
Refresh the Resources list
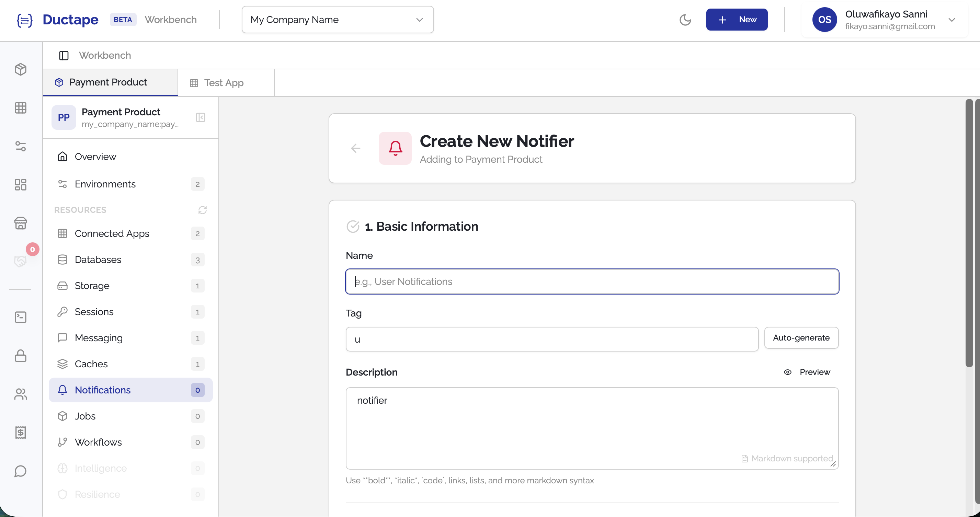pyautogui.click(x=202, y=210)
